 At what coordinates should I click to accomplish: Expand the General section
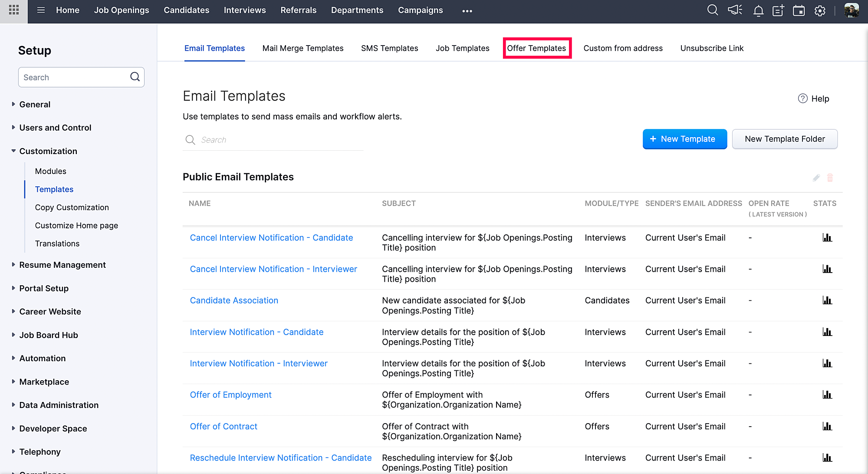pos(35,105)
